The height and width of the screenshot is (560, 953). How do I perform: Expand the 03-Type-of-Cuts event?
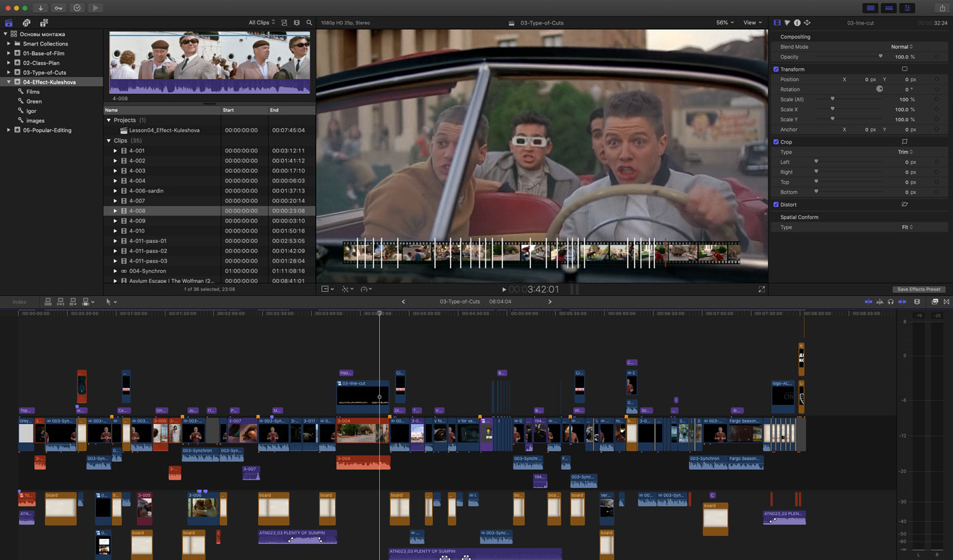(9, 72)
